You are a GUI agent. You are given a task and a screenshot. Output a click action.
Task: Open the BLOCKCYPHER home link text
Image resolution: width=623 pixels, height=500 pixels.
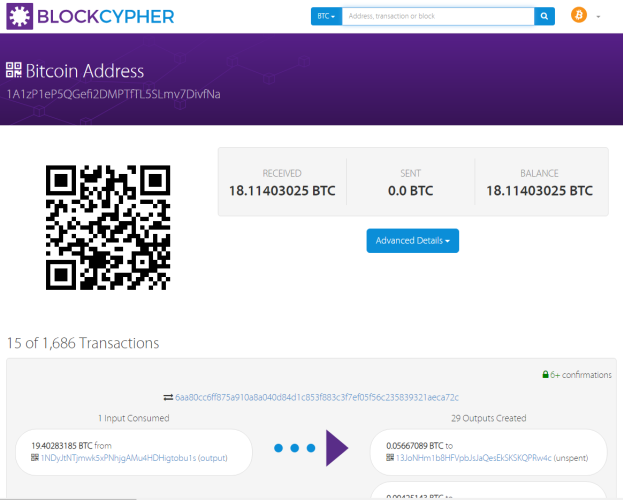[106, 17]
